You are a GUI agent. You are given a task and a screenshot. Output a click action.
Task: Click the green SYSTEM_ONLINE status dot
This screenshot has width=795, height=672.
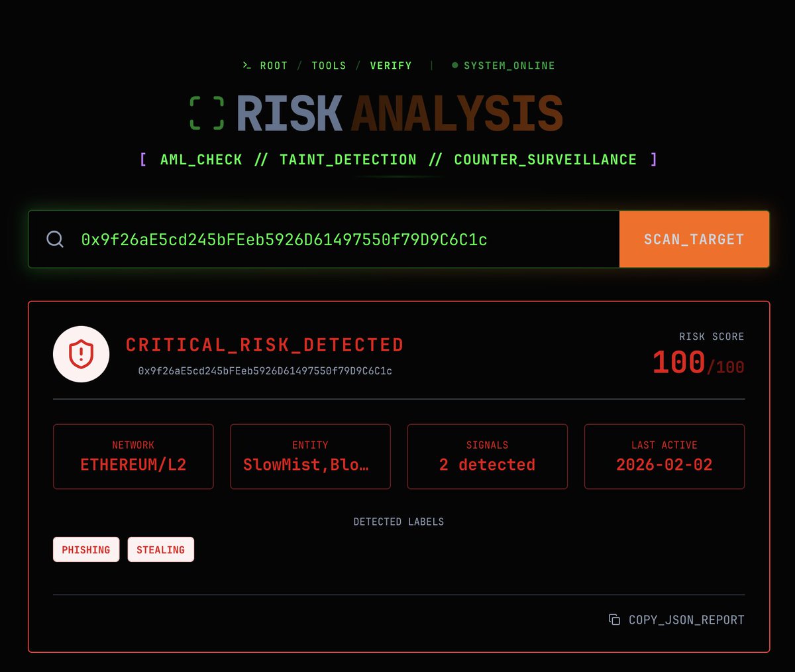pyautogui.click(x=455, y=66)
